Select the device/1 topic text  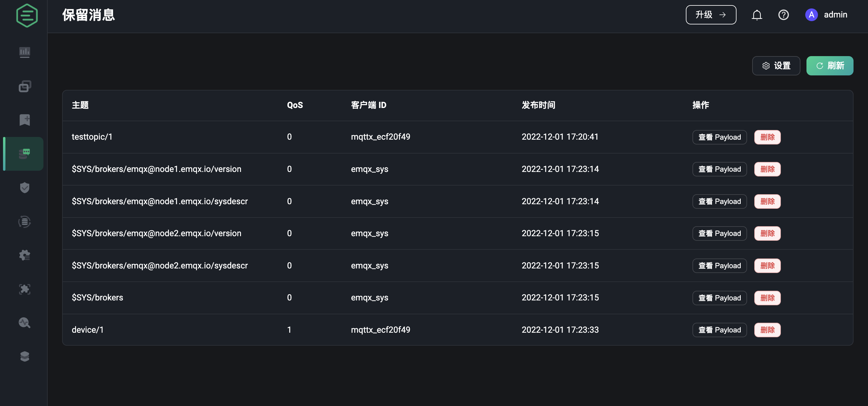click(87, 330)
